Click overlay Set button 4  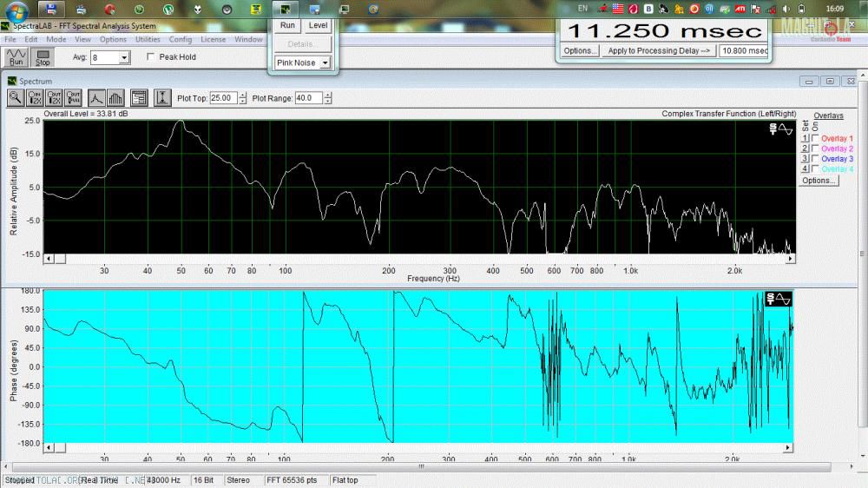click(805, 169)
